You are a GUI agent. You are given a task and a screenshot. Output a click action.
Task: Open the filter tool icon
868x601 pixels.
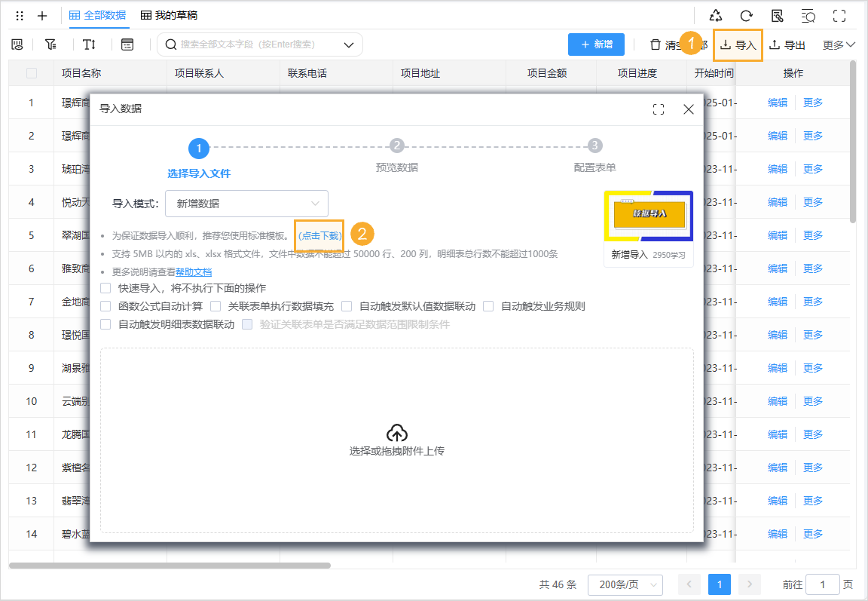(x=50, y=44)
